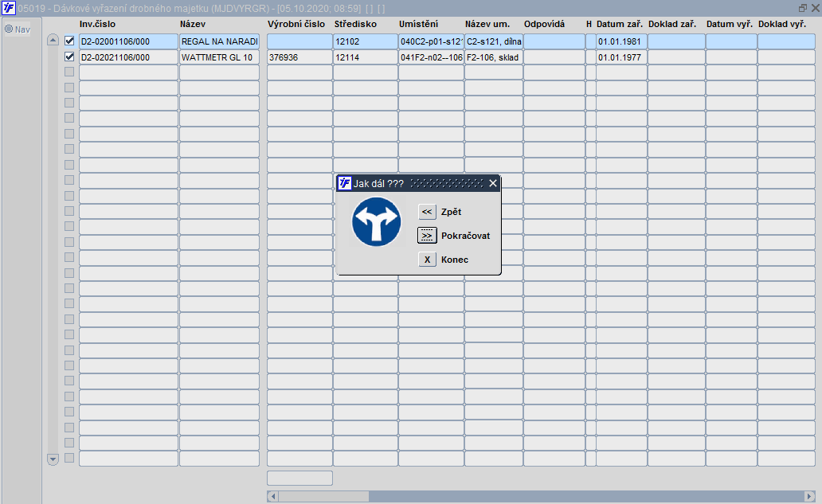The height and width of the screenshot is (504, 822).
Task: Click the Odpovídá cell in the REGAL row
Action: (x=554, y=41)
